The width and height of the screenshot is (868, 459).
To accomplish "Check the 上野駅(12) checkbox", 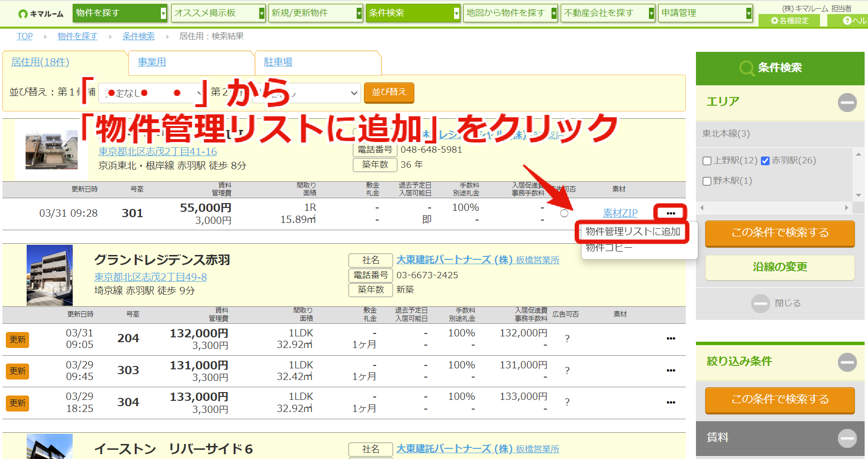I will [707, 161].
